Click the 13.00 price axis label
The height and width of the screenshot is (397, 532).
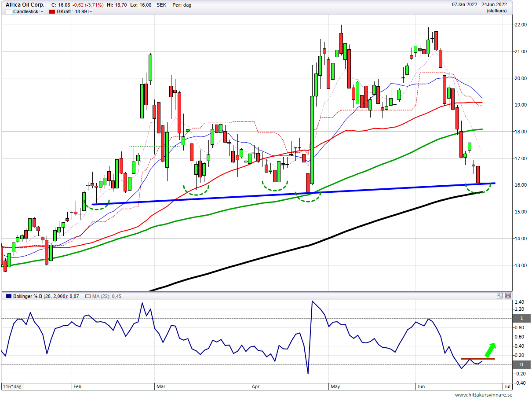tap(521, 265)
